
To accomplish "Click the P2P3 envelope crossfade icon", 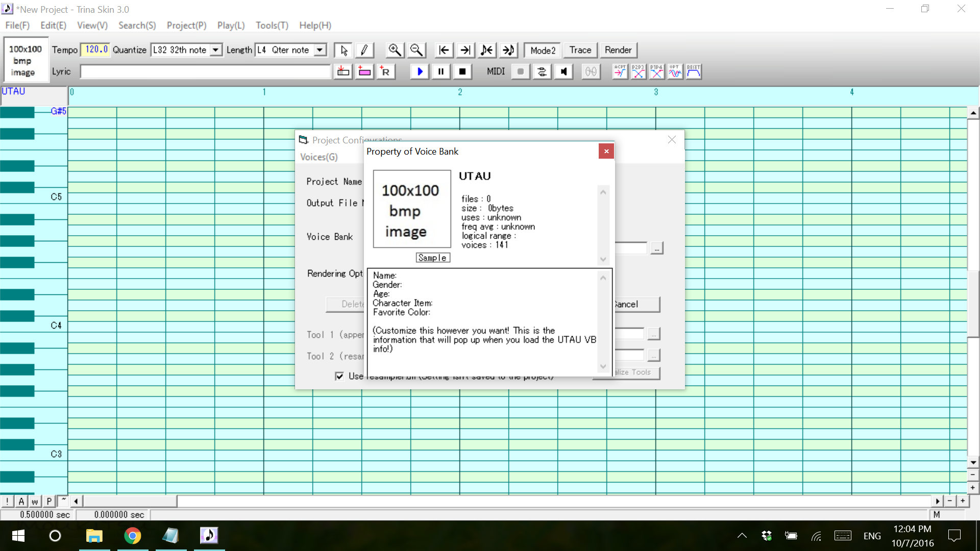I will pos(638,71).
